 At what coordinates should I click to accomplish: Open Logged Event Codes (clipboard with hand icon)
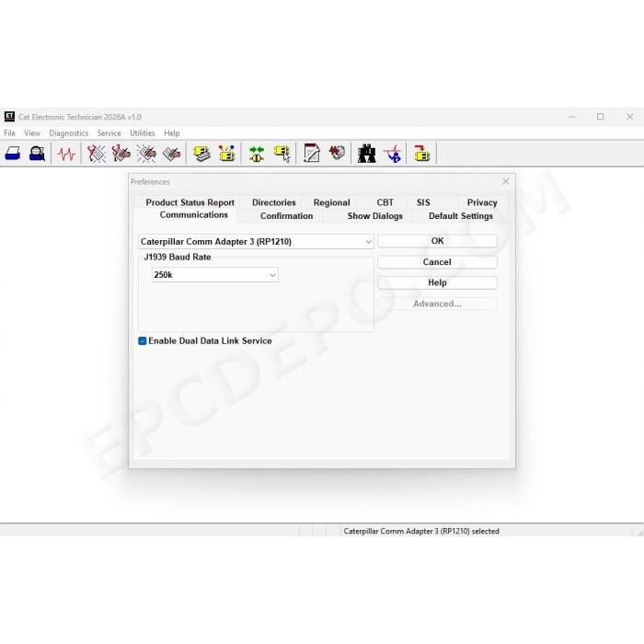point(172,154)
